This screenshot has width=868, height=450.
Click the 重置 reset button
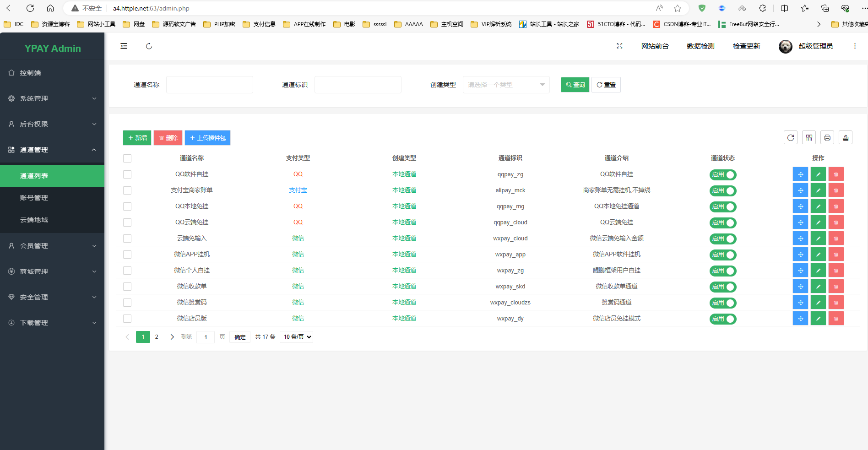pyautogui.click(x=606, y=85)
